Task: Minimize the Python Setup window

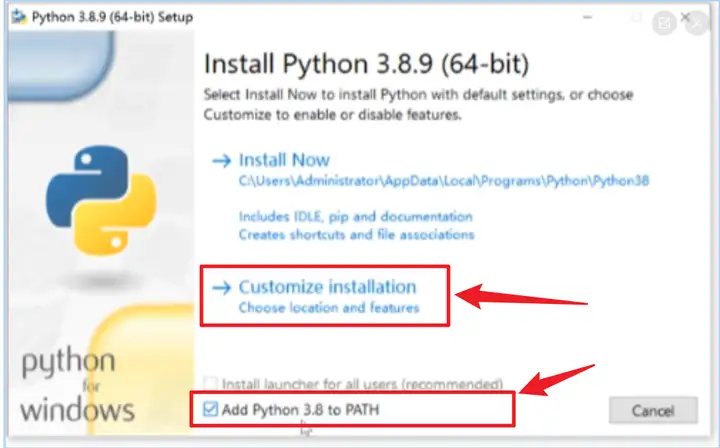Action: click(x=587, y=17)
